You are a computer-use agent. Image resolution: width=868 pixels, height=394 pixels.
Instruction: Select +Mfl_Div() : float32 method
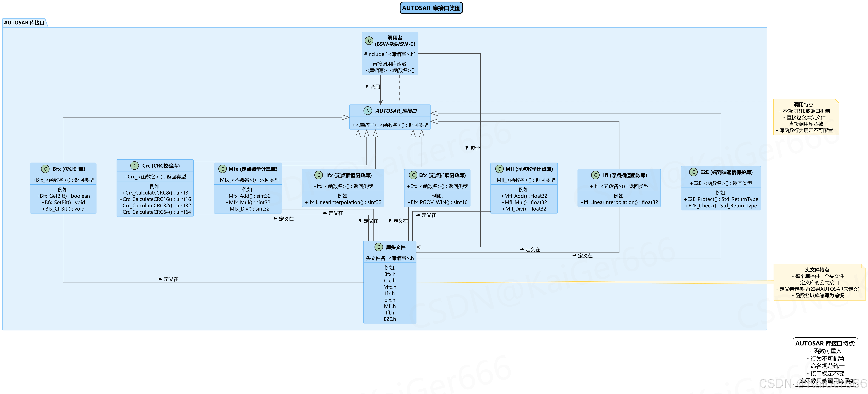coord(524,209)
